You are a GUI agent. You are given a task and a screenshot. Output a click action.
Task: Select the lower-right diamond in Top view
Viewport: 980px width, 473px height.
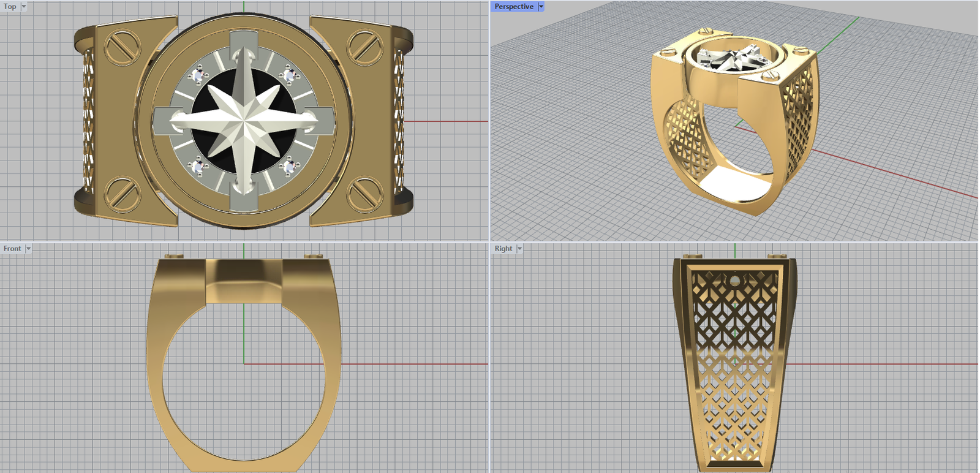coord(290,166)
